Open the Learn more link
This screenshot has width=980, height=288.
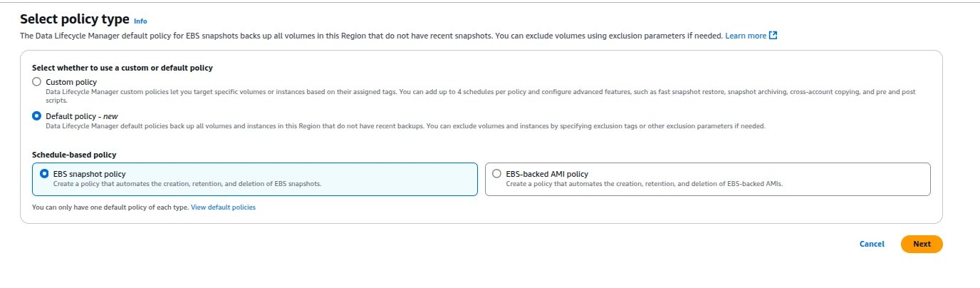coord(746,36)
